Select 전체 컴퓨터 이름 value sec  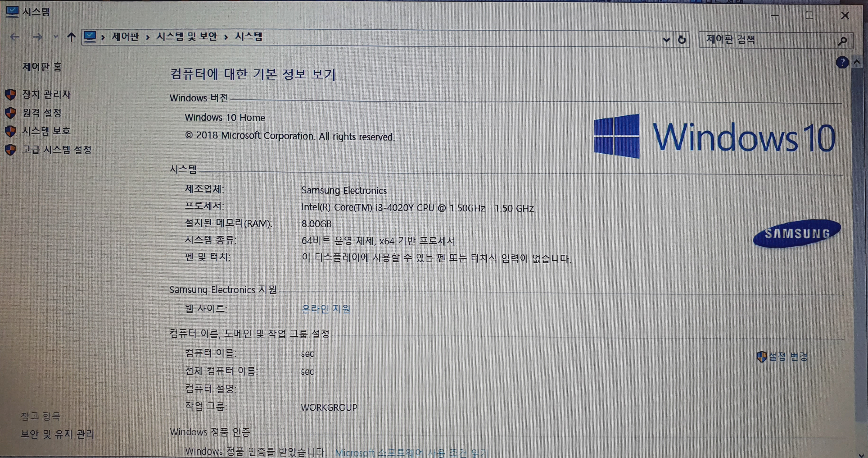tap(307, 372)
